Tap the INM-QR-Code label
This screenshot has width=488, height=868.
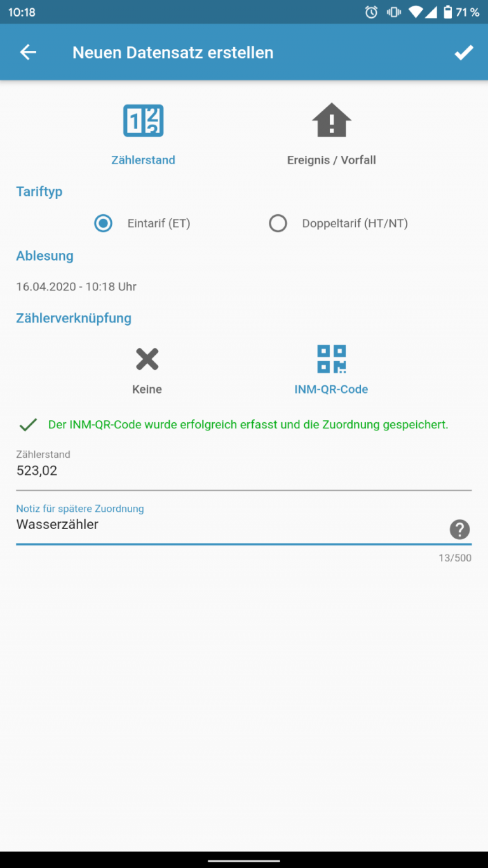click(332, 389)
